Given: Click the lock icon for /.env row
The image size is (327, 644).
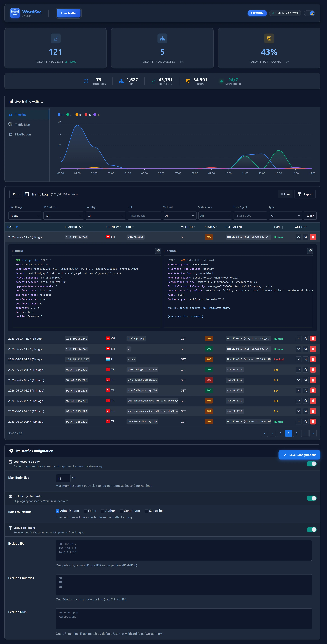Looking at the screenshot, I should [x=313, y=359].
